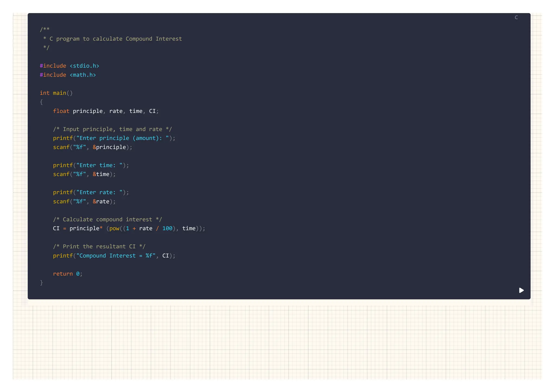
Task: Click the scanf &principle line
Action: pyautogui.click(x=93, y=147)
